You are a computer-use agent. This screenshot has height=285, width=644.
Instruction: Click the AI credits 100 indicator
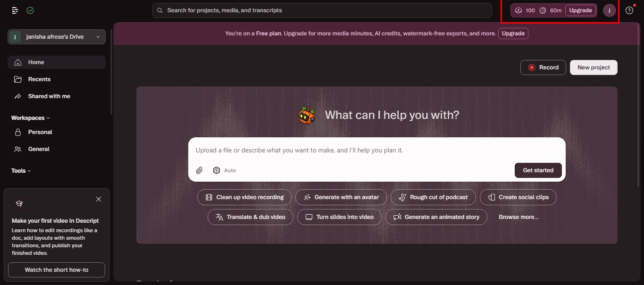click(525, 10)
